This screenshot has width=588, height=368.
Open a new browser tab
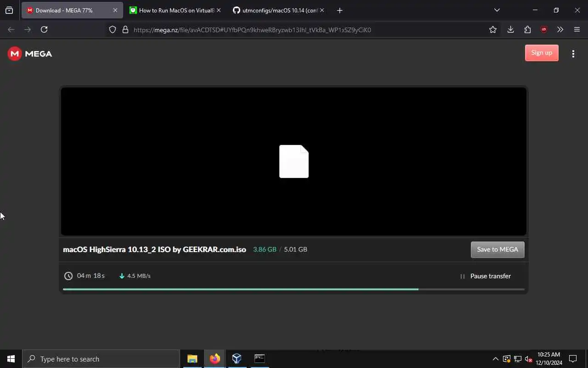click(339, 10)
